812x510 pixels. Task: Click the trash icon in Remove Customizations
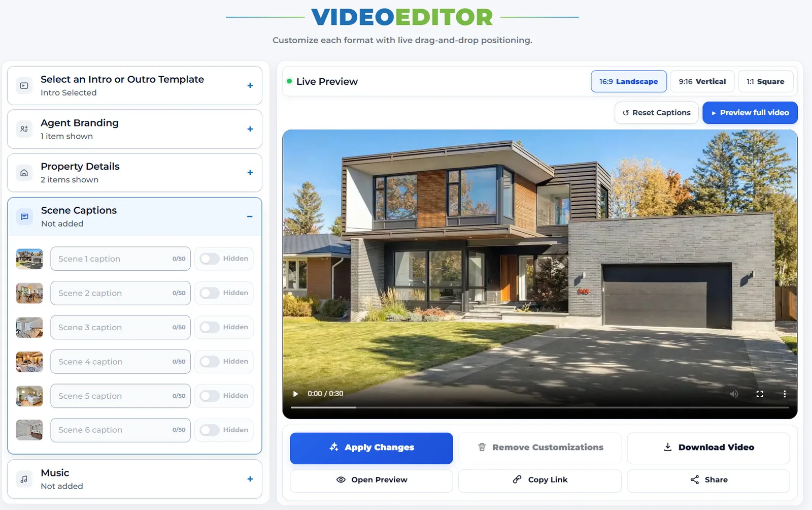[x=482, y=448]
